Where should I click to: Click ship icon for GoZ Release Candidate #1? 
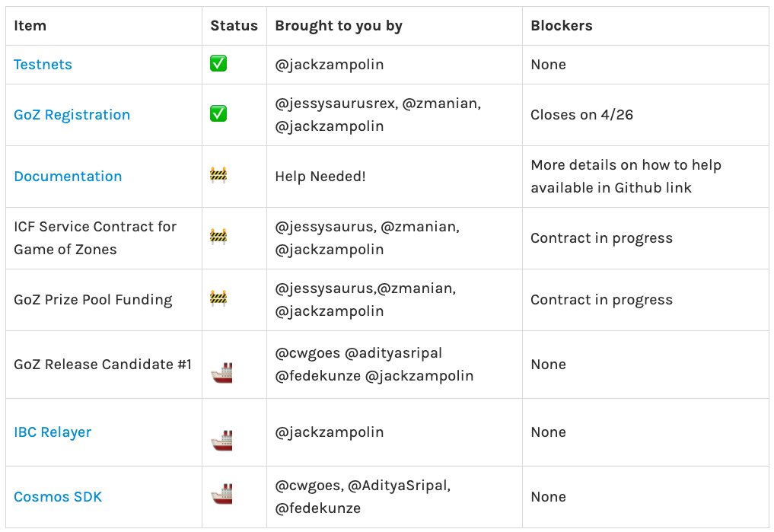point(221,372)
